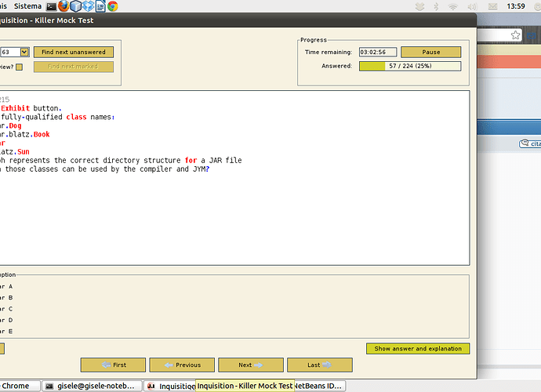Click the answered progress bar
541x392 pixels.
point(410,66)
